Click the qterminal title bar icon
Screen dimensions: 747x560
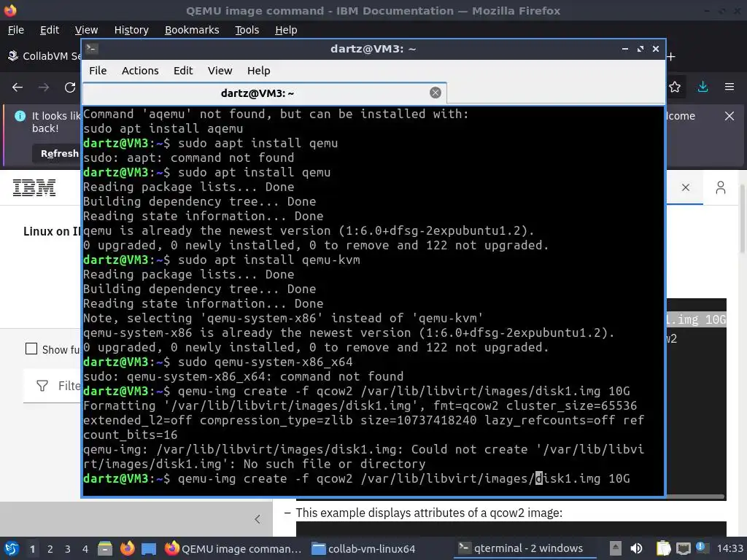(x=92, y=49)
